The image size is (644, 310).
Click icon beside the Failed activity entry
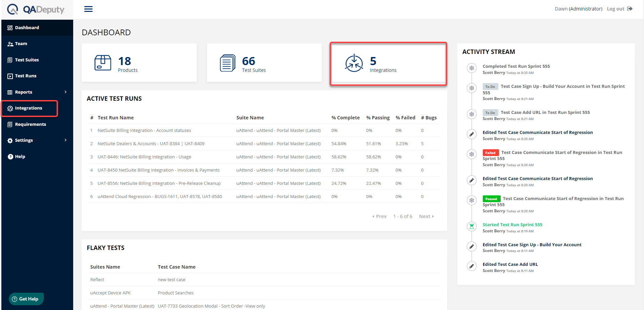tap(472, 154)
